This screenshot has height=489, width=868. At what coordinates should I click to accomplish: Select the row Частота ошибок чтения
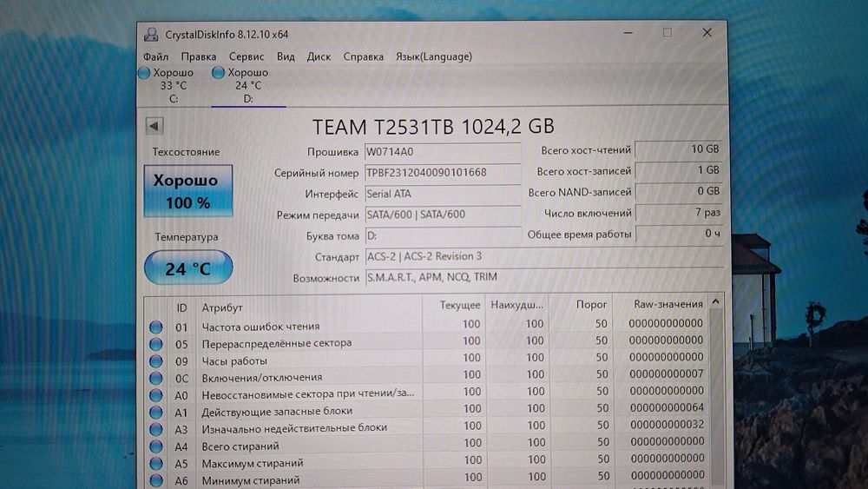pyautogui.click(x=426, y=325)
